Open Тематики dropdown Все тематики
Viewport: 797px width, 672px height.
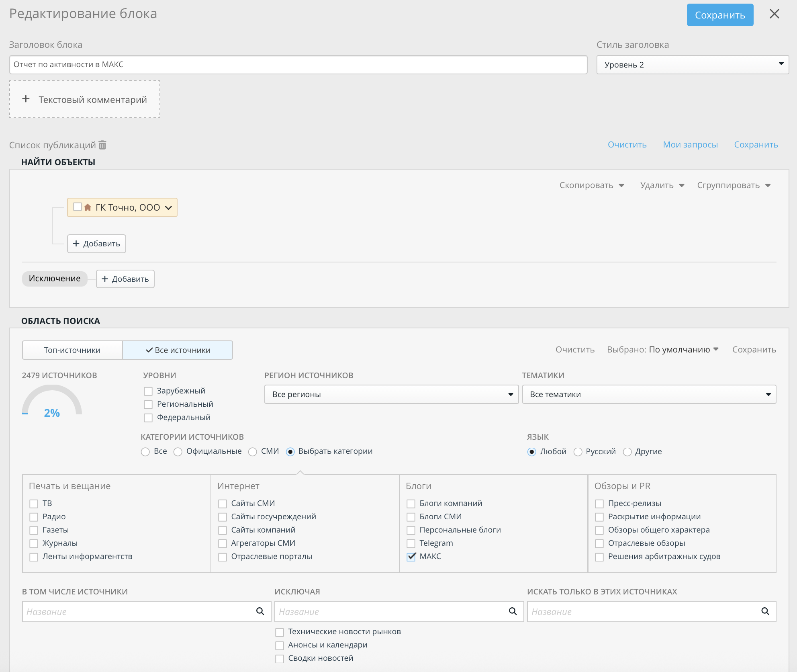(649, 394)
